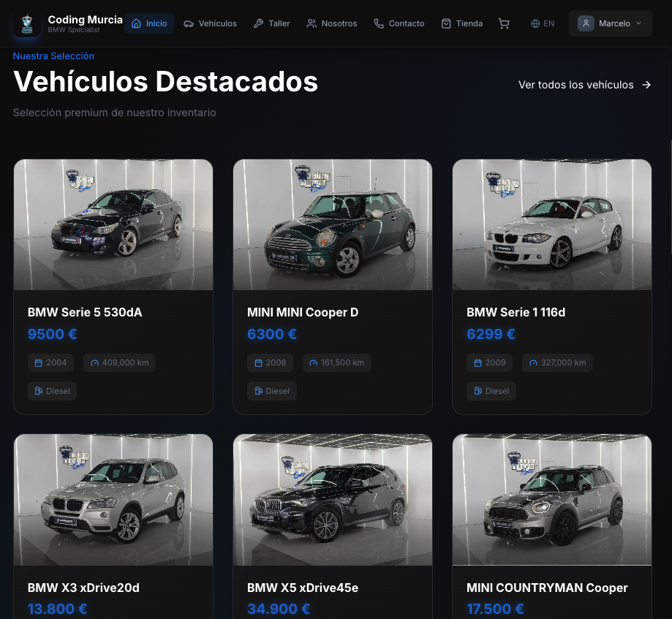This screenshot has height=619, width=672.
Task: Click the 327,000 km mileage tag
Action: tap(558, 362)
